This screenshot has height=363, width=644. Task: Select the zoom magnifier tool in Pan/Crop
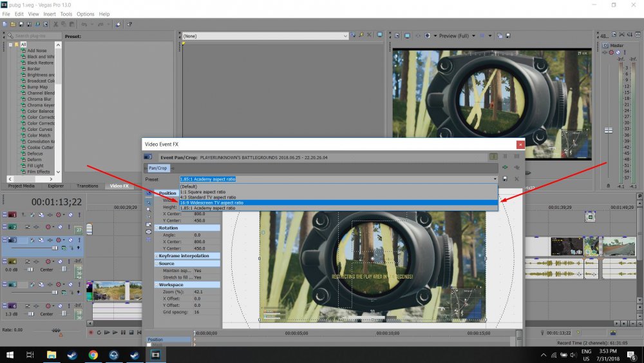pos(149,210)
